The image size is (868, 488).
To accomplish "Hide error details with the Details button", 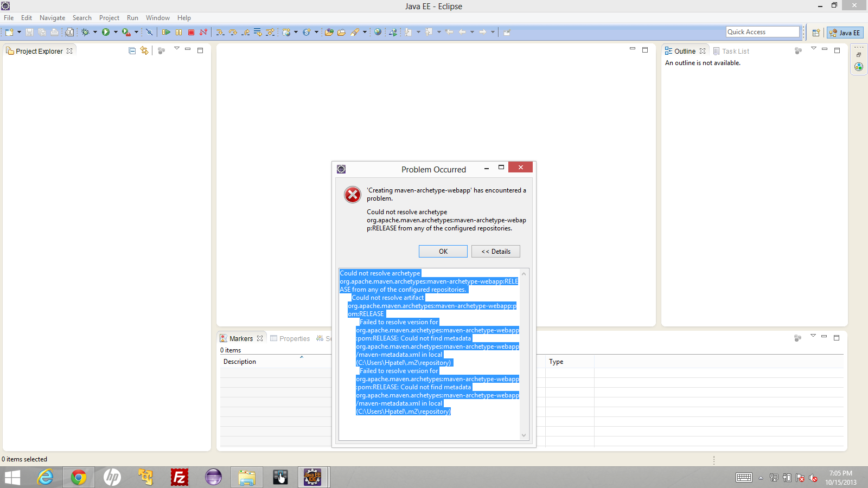I will [495, 252].
